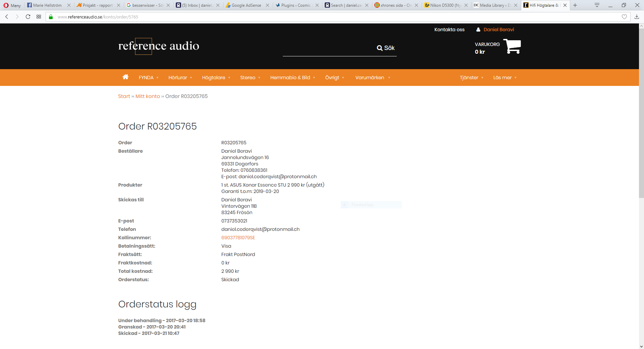This screenshot has height=349, width=644.
Task: Open downloads via the download arrow icon
Action: coord(637,17)
